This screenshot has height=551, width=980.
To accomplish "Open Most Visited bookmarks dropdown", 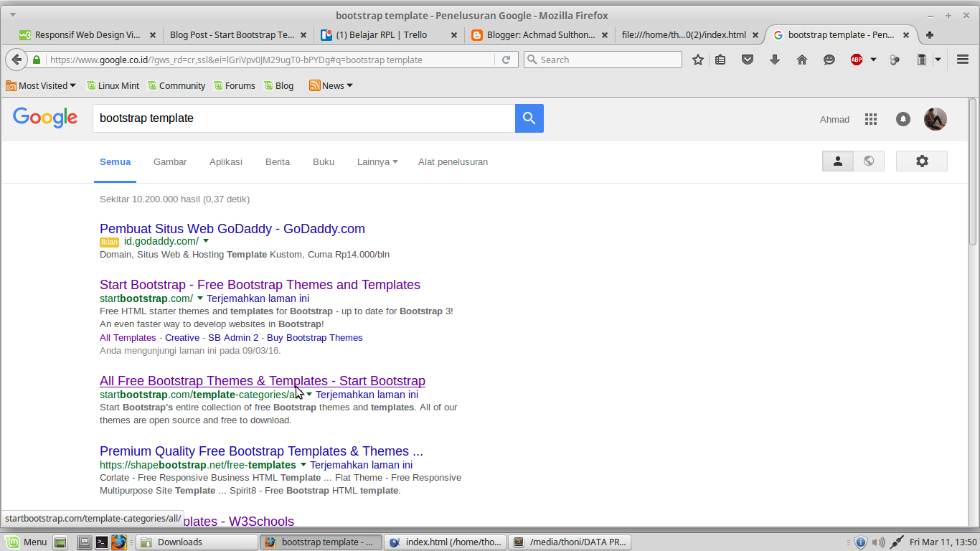I will coord(41,85).
